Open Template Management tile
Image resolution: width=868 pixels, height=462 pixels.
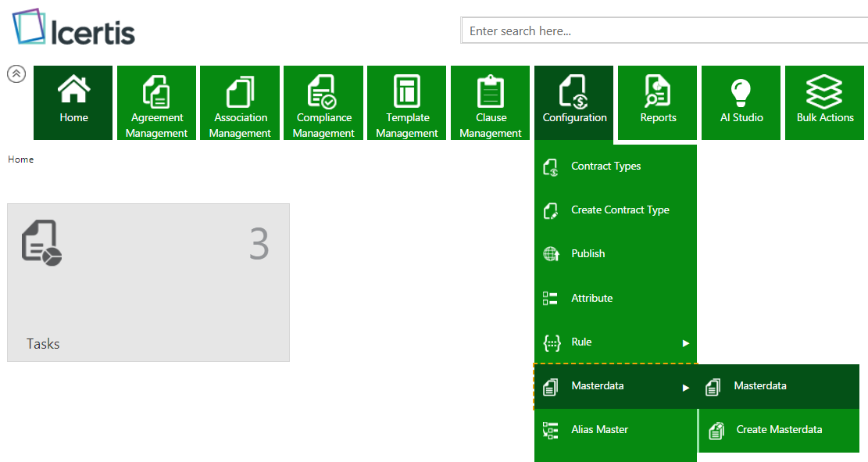(407, 102)
